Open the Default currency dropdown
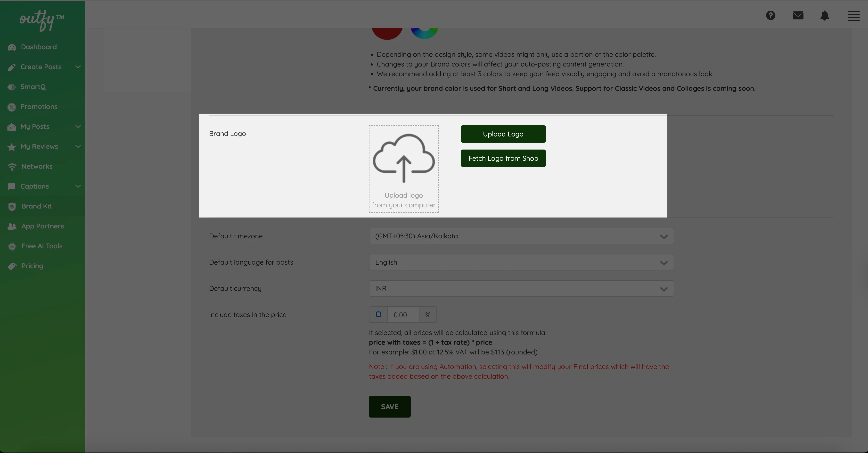This screenshot has height=453, width=868. point(521,288)
